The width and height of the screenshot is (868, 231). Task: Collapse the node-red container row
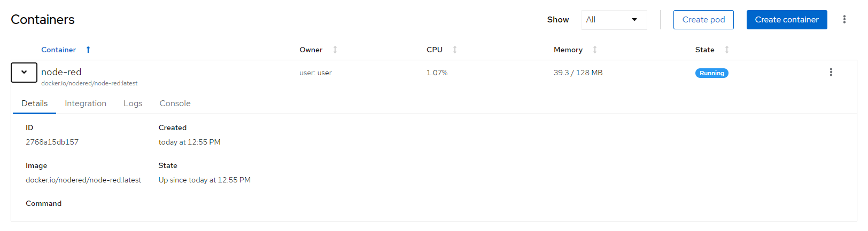pyautogui.click(x=24, y=73)
